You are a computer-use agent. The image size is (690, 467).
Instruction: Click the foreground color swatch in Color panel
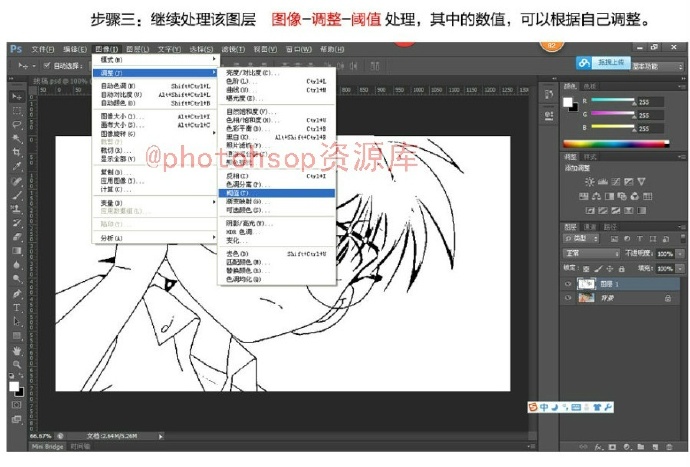[x=568, y=102]
